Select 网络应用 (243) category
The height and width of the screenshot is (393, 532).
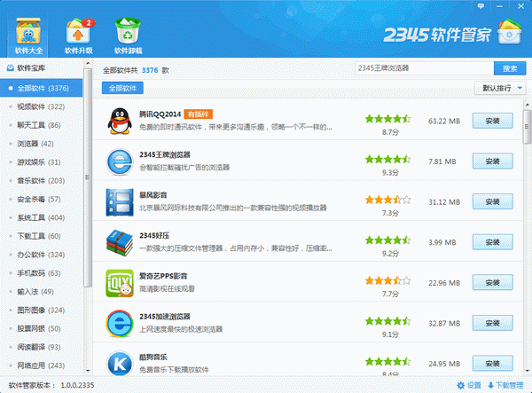[x=41, y=365]
